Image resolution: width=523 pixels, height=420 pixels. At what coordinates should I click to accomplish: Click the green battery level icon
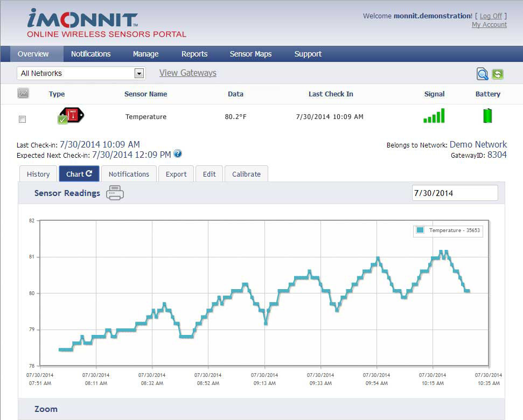487,116
